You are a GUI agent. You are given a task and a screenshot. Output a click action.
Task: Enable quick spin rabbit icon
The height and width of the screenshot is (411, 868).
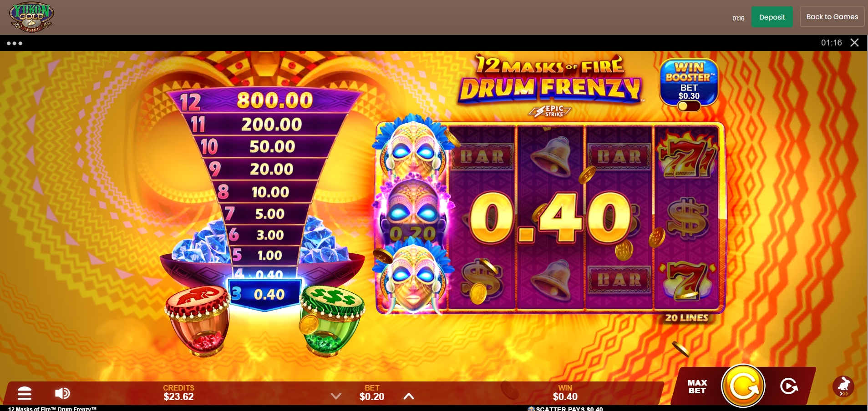tap(843, 386)
